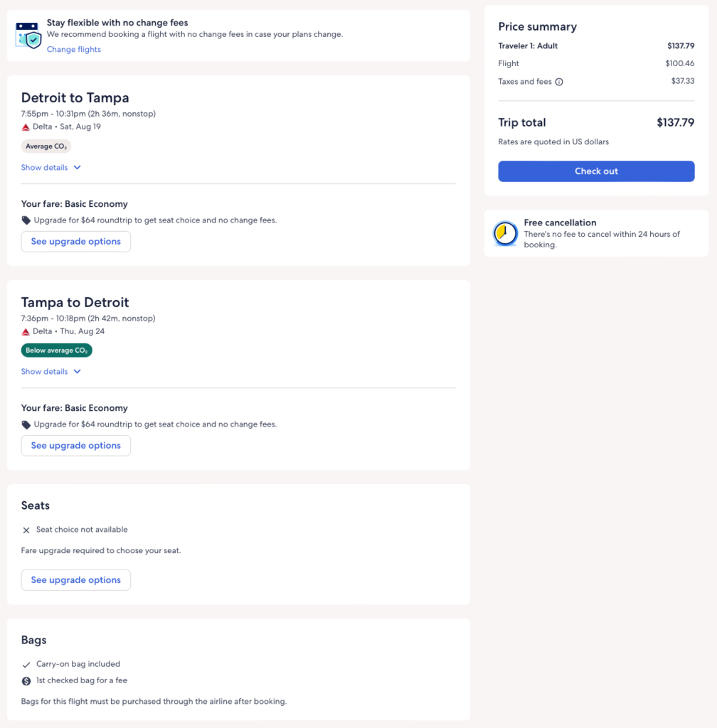Open the Change flights link

pyautogui.click(x=74, y=50)
